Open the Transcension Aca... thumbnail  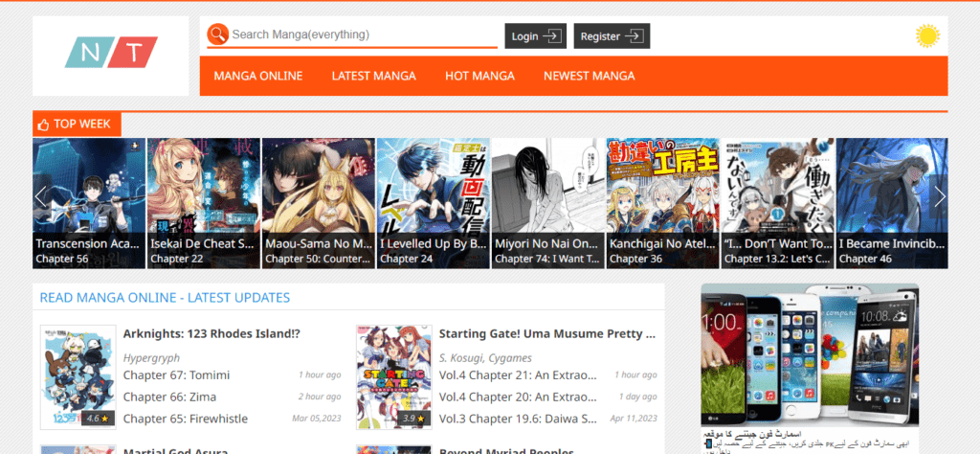[89, 203]
